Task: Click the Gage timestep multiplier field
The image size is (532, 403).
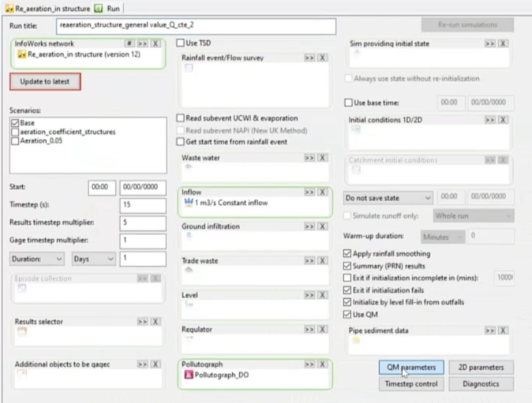Action: (x=143, y=241)
